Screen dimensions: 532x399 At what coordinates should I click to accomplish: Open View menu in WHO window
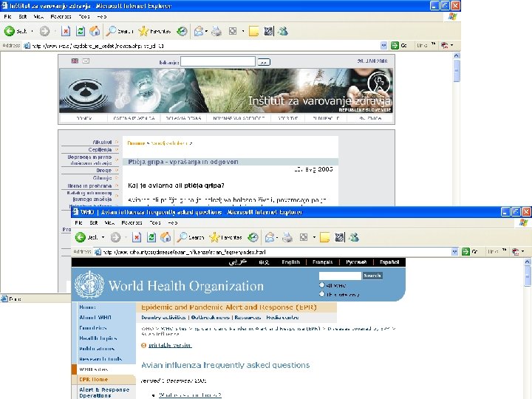(x=109, y=223)
